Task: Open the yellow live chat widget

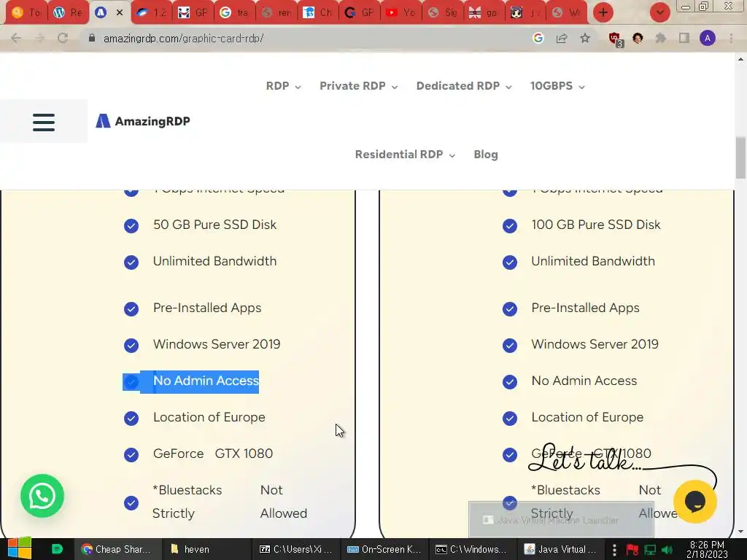Action: click(694, 502)
